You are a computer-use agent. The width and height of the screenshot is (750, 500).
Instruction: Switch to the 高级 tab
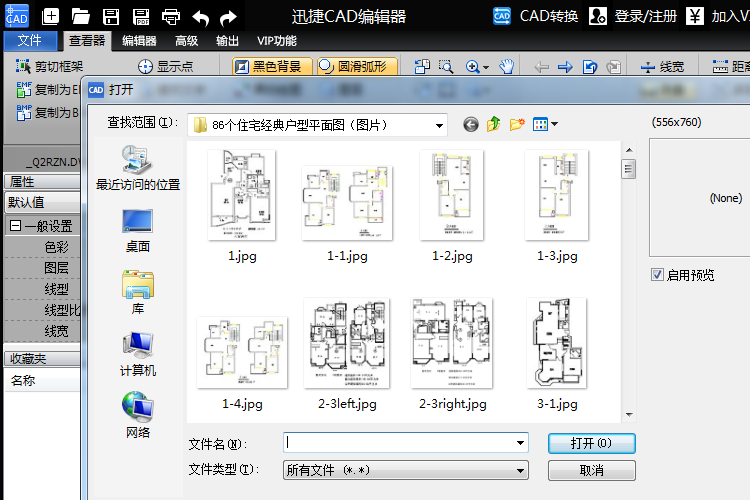[186, 41]
